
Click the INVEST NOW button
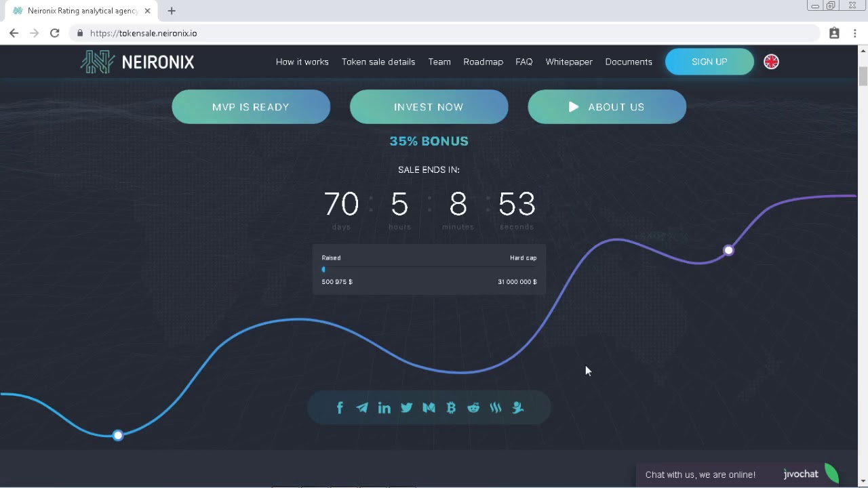point(429,107)
